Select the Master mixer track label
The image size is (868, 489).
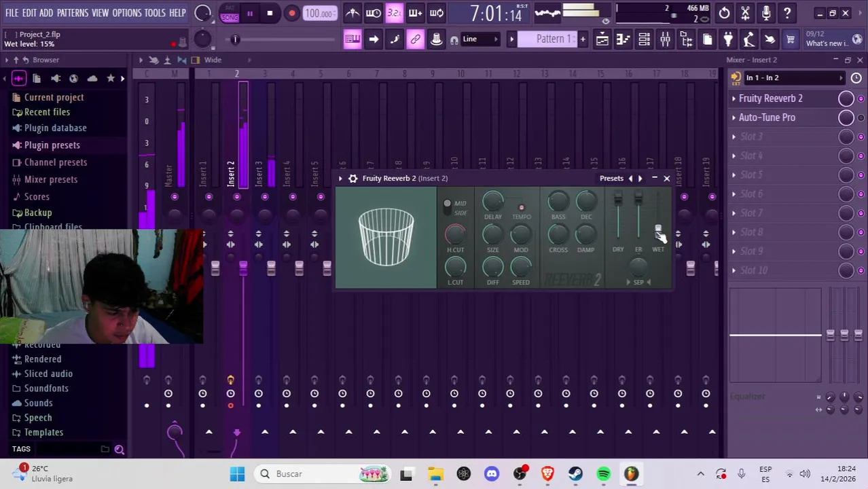tap(169, 176)
